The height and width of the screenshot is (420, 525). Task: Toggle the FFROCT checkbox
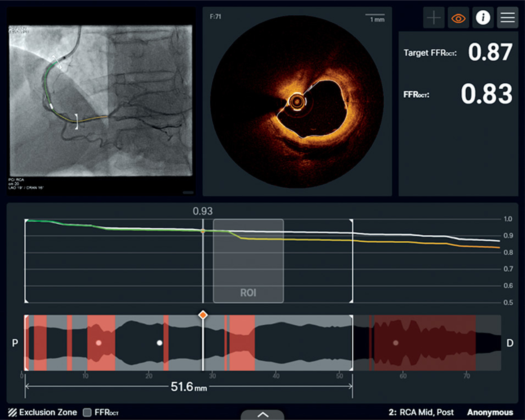pyautogui.click(x=87, y=412)
